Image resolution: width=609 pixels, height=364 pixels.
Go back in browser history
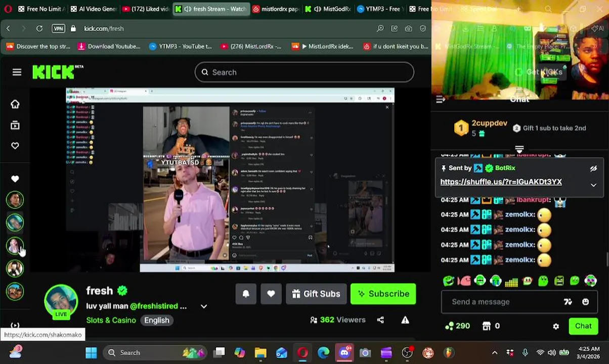coord(8,28)
